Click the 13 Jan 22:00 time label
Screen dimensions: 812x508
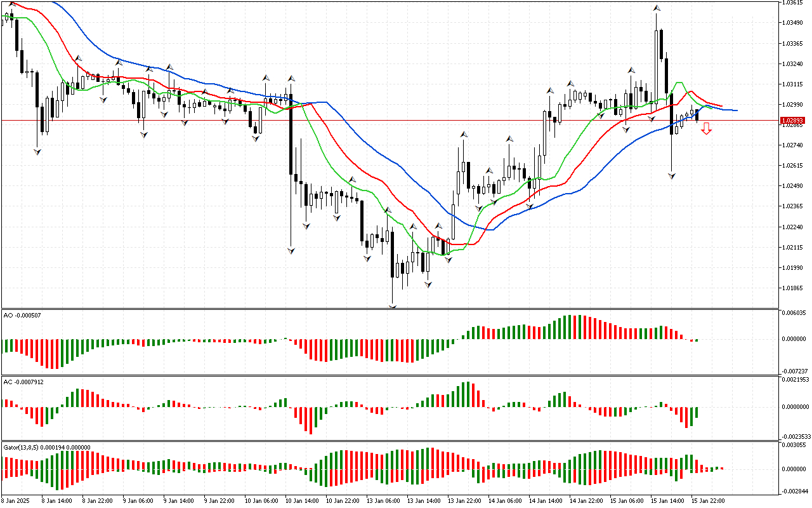pos(464,500)
